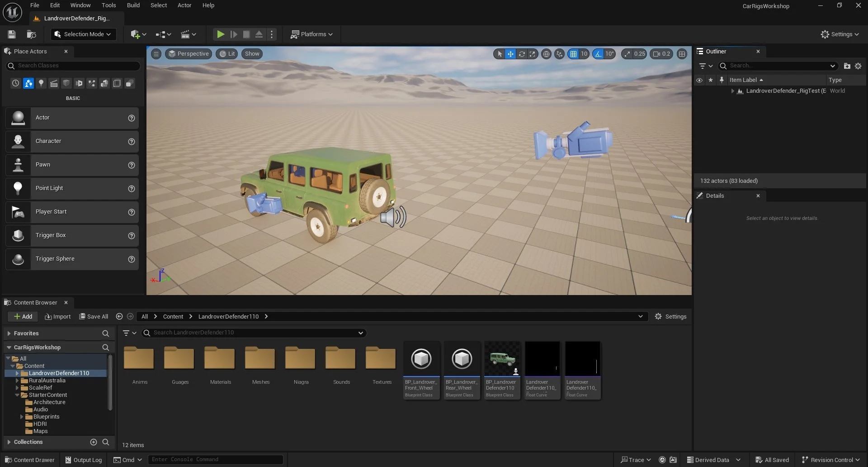
Task: Toggle surface snapping in viewport
Action: point(560,54)
